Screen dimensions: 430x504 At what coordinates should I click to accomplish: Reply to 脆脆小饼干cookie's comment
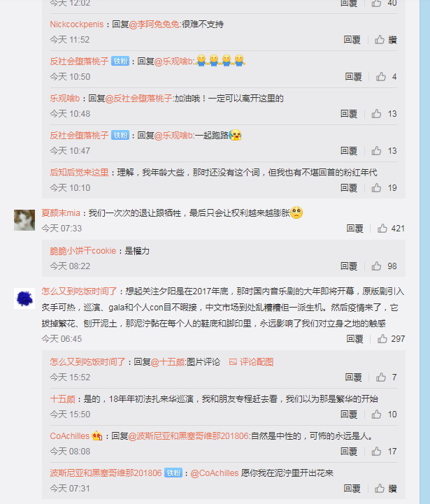[x=349, y=266]
